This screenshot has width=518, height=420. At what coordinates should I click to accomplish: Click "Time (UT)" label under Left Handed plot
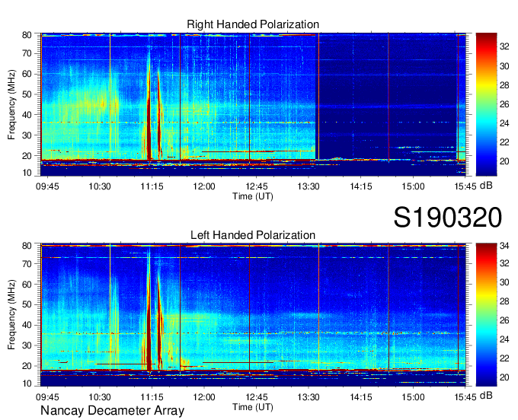(x=253, y=407)
